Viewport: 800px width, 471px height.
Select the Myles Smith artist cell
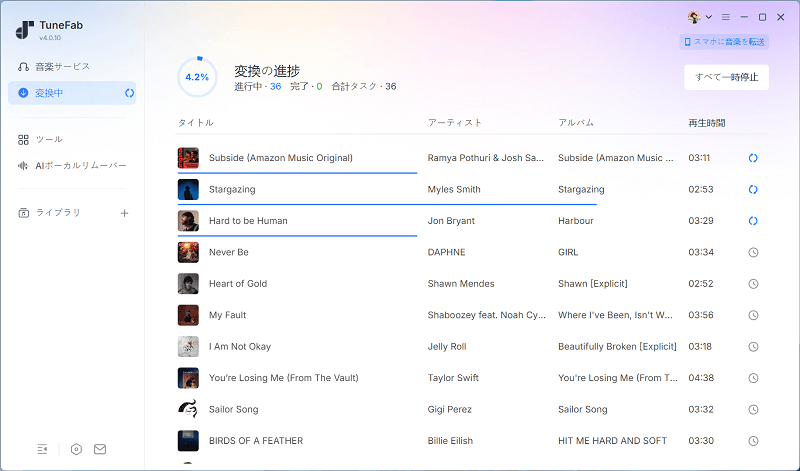click(x=454, y=189)
